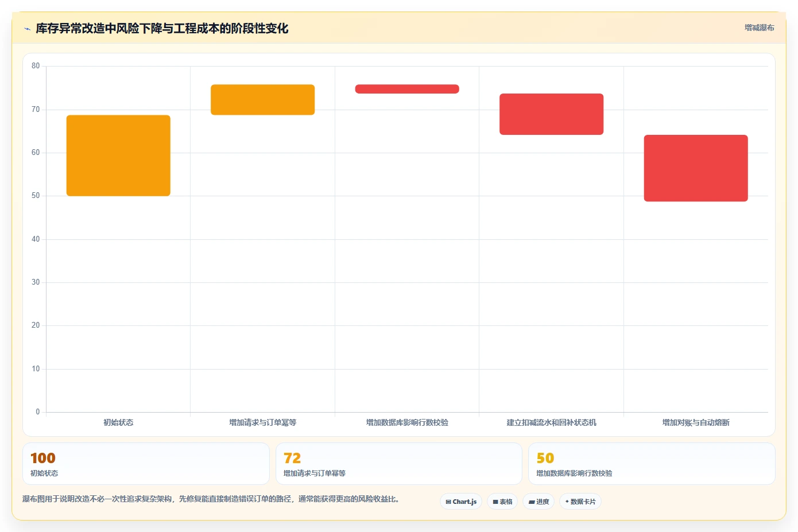The width and height of the screenshot is (798, 532).
Task: Click the y-axis tick label 0
Action: pos(38,412)
